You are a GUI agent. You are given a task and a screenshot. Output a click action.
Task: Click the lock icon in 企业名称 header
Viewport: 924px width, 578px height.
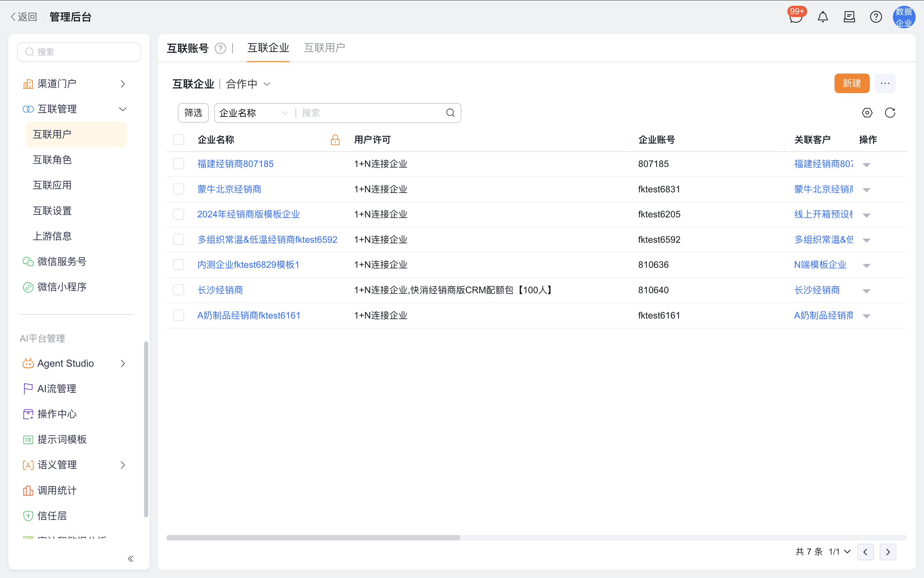click(x=335, y=140)
